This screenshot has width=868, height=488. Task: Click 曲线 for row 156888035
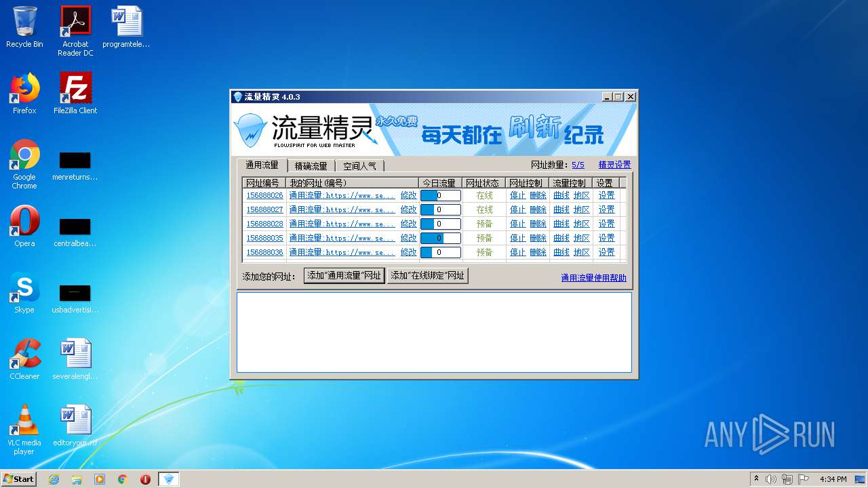pos(561,238)
